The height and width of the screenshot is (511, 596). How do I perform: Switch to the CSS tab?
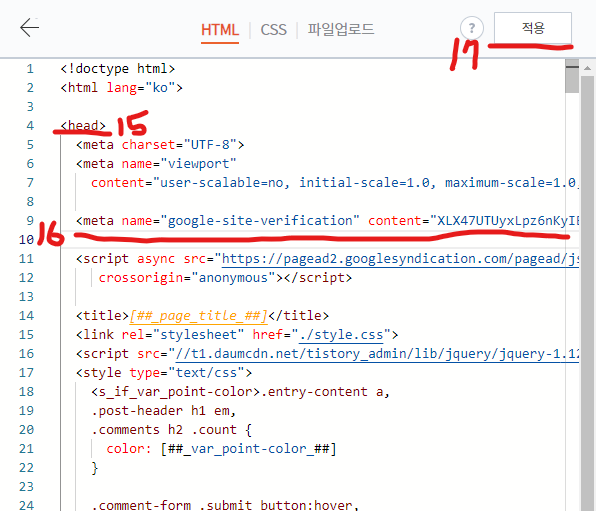pyautogui.click(x=273, y=30)
